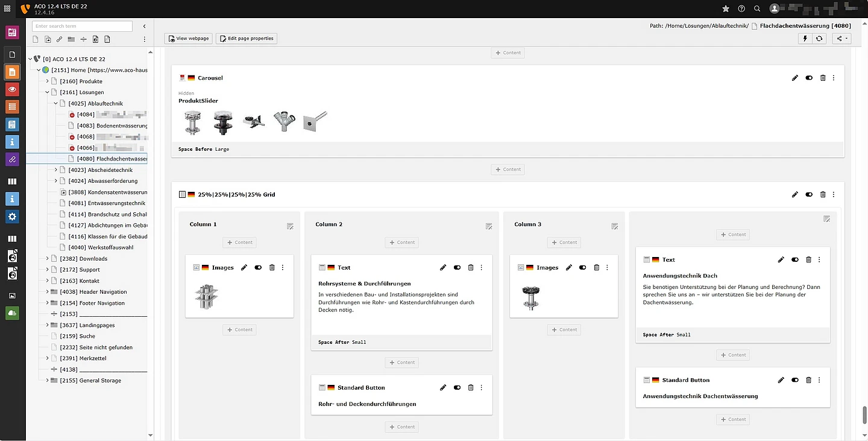Click the Edit page properties button
Screen dimensions: 868x441
[x=246, y=39]
